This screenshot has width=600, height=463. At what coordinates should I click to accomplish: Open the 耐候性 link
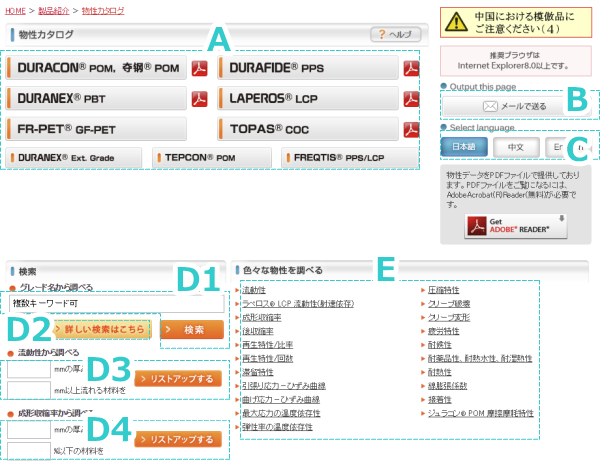click(440, 345)
